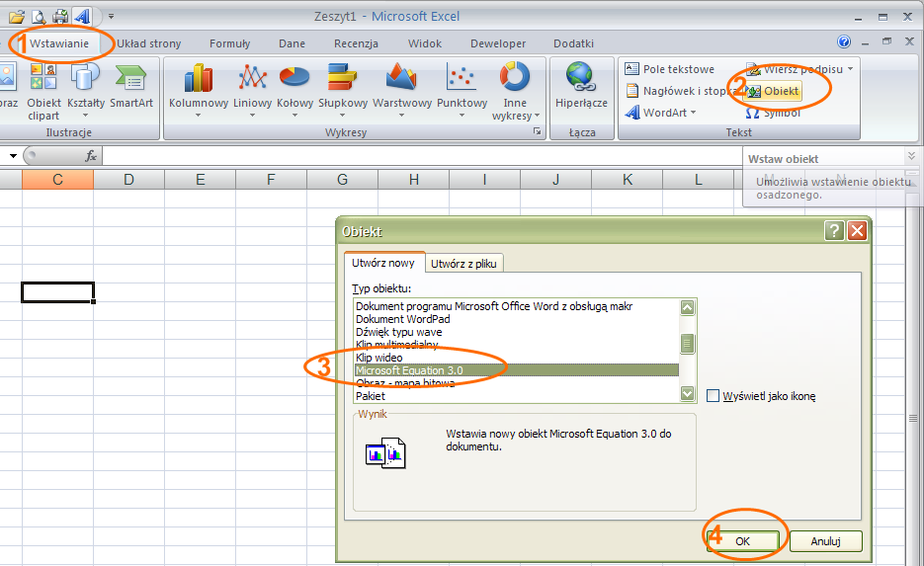Open the Dodatki tab
924x566 pixels.
tap(573, 43)
